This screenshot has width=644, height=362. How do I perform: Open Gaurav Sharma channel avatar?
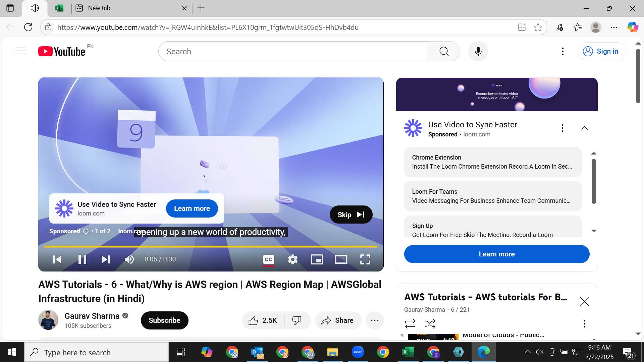pyautogui.click(x=48, y=320)
